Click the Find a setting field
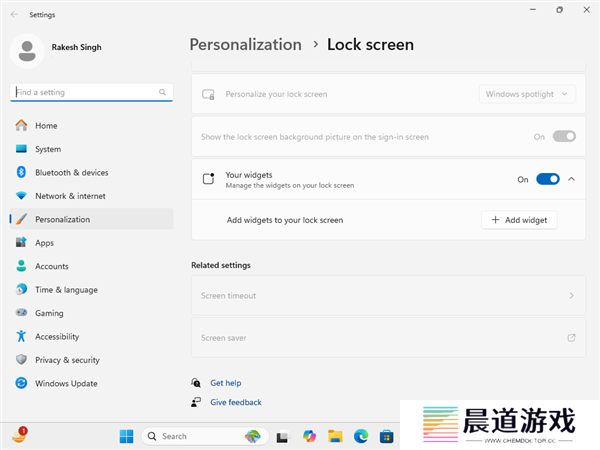The image size is (600, 450). [91, 92]
